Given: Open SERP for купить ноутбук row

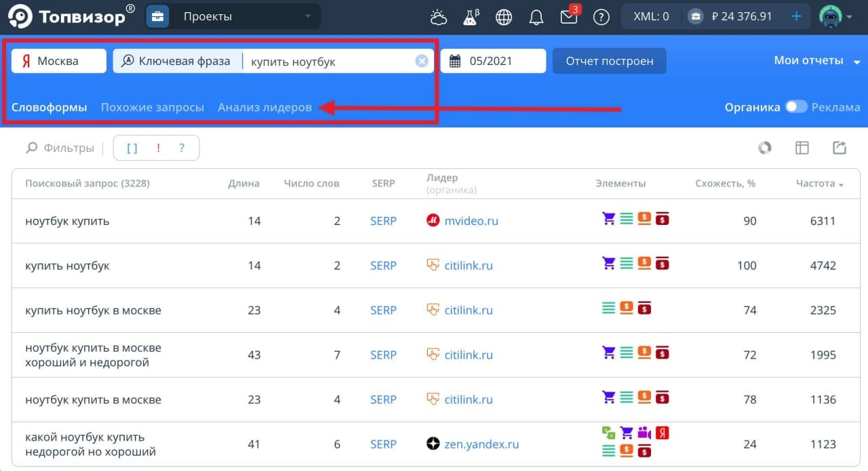Looking at the screenshot, I should [x=383, y=266].
